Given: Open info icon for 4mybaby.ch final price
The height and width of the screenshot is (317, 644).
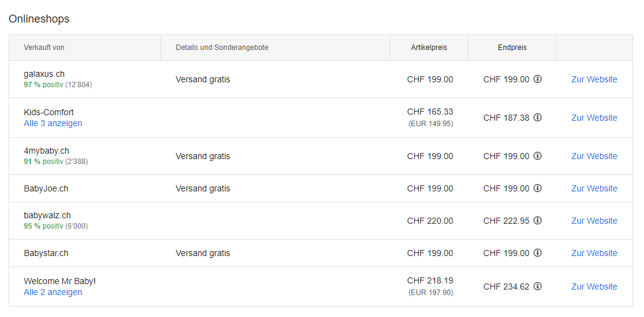Looking at the screenshot, I should point(537,156).
